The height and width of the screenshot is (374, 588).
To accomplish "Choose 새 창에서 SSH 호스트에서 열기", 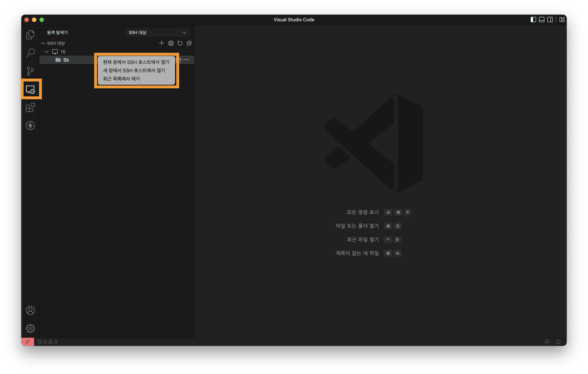I will (136, 70).
